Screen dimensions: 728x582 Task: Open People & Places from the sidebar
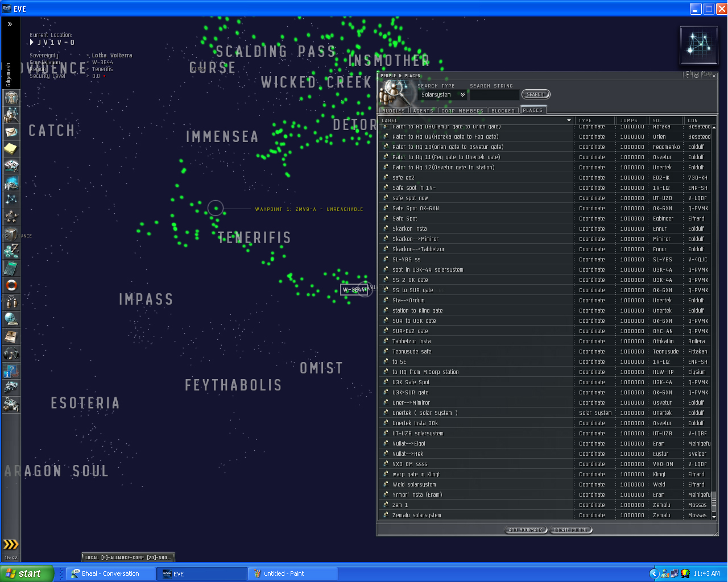(11, 115)
